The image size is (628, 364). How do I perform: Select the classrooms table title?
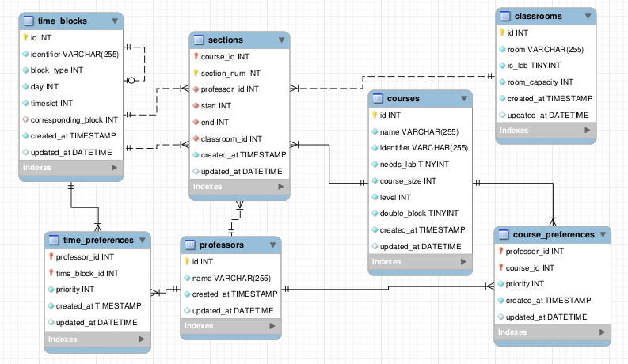pyautogui.click(x=539, y=16)
